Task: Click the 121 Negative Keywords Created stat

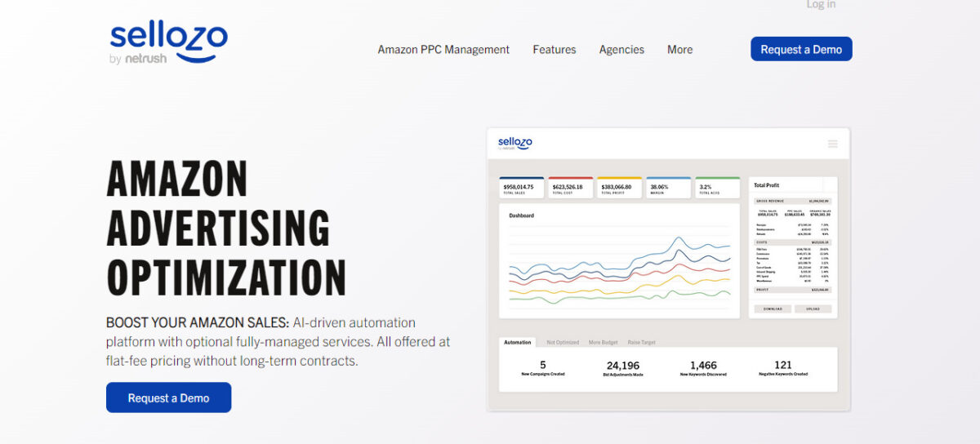Action: (783, 368)
